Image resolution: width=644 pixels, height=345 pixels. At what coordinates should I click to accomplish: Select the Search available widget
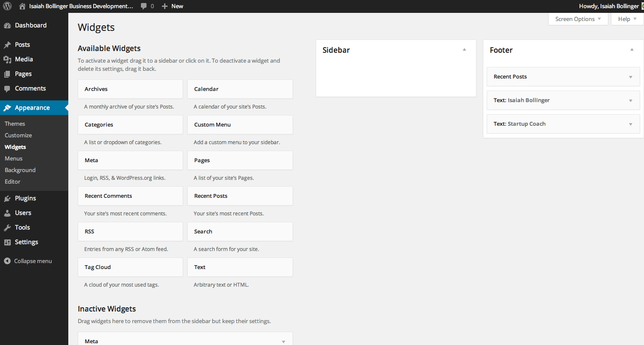click(240, 231)
